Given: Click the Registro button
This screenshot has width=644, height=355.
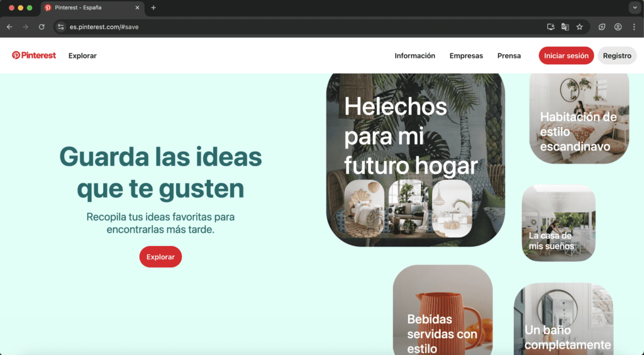Looking at the screenshot, I should point(617,55).
